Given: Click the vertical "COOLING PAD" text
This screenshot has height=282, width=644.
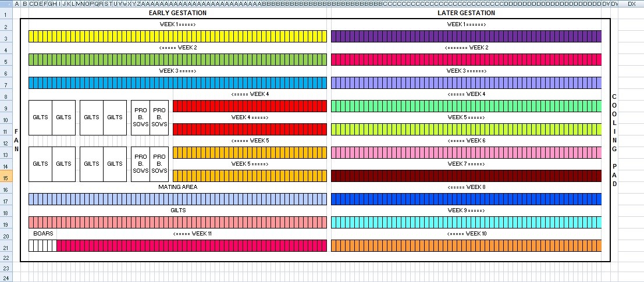Looking at the screenshot, I should 614,140.
